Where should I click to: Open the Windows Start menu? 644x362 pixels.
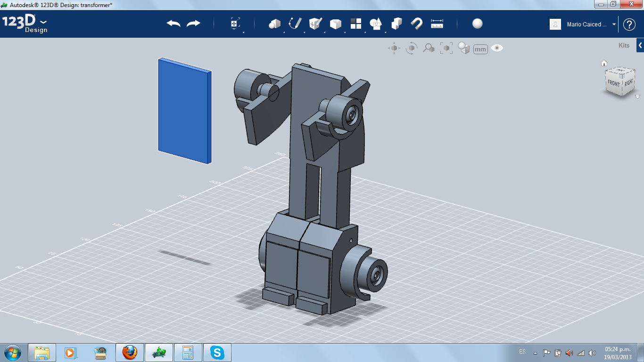[x=13, y=352]
